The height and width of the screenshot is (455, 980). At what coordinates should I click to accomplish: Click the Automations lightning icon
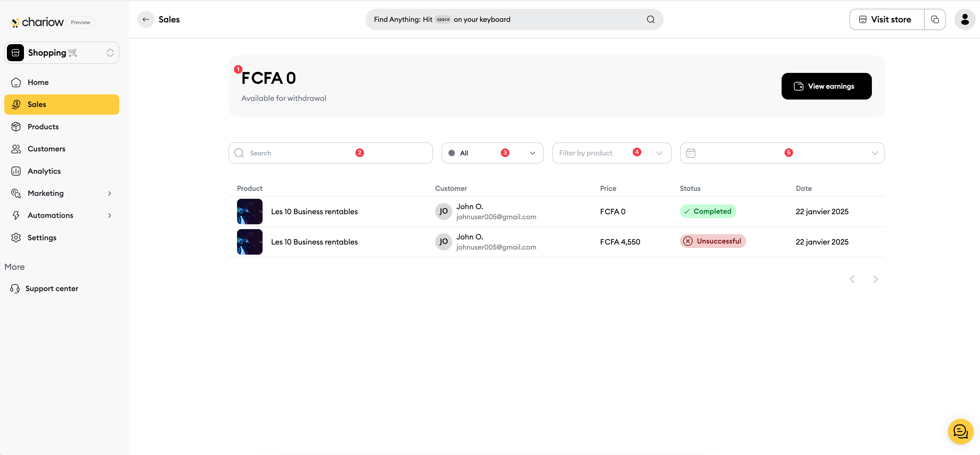pyautogui.click(x=16, y=216)
